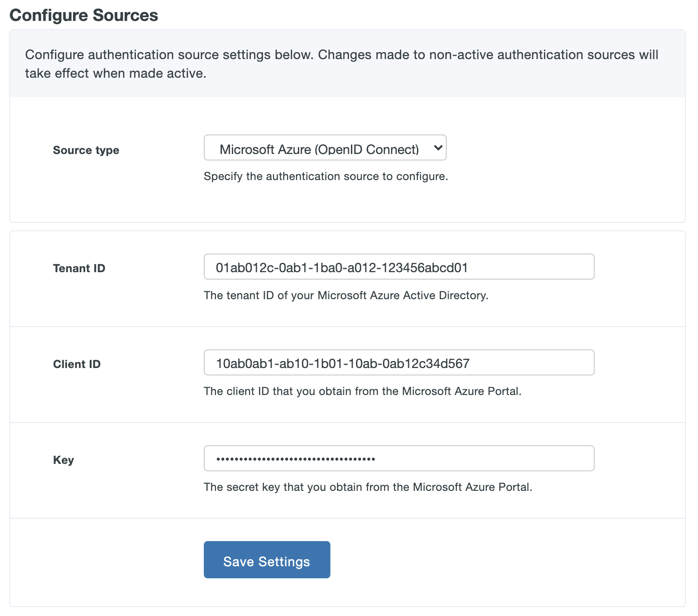Viewport: 698px width, 616px height.
Task: Click the Key label
Action: click(63, 460)
